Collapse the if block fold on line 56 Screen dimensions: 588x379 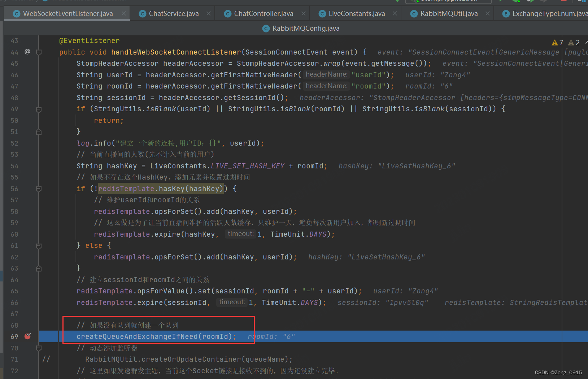coord(39,189)
